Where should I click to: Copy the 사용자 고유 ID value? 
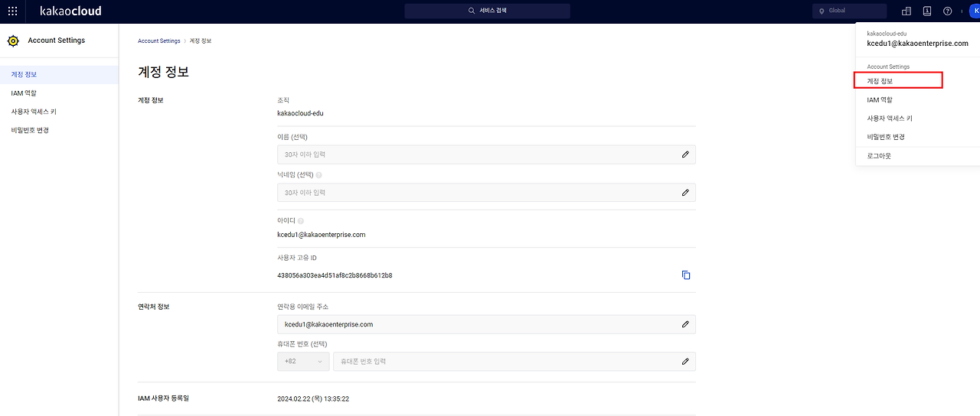coord(686,275)
